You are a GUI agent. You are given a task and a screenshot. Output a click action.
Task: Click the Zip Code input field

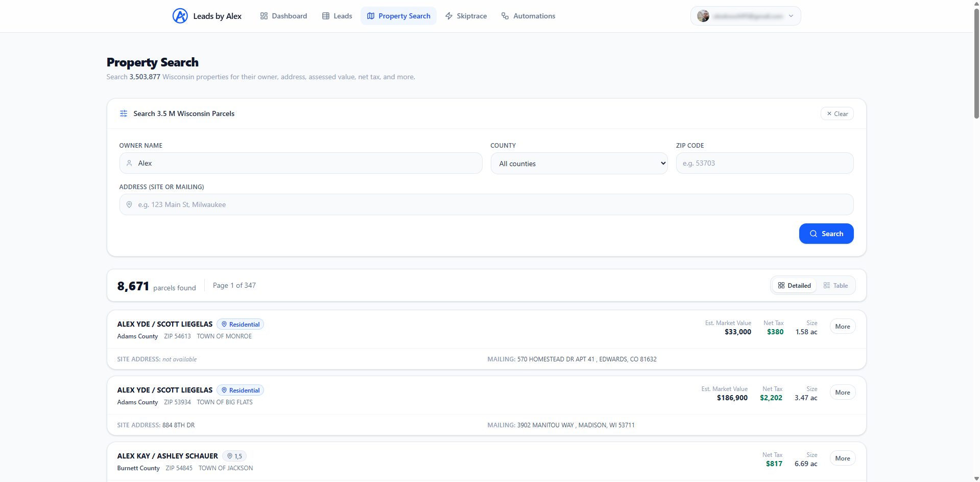tap(764, 163)
